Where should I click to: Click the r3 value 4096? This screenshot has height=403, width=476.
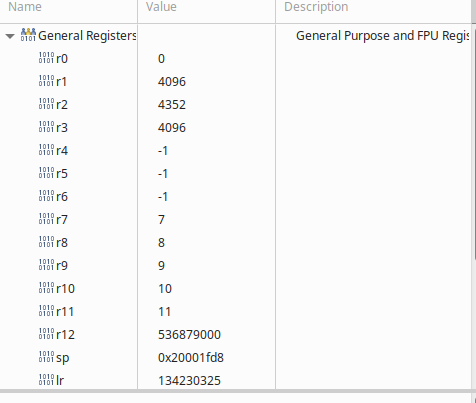[172, 128]
